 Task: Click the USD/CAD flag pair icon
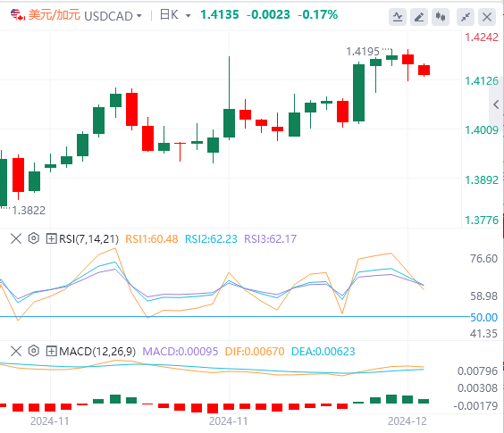tap(17, 15)
